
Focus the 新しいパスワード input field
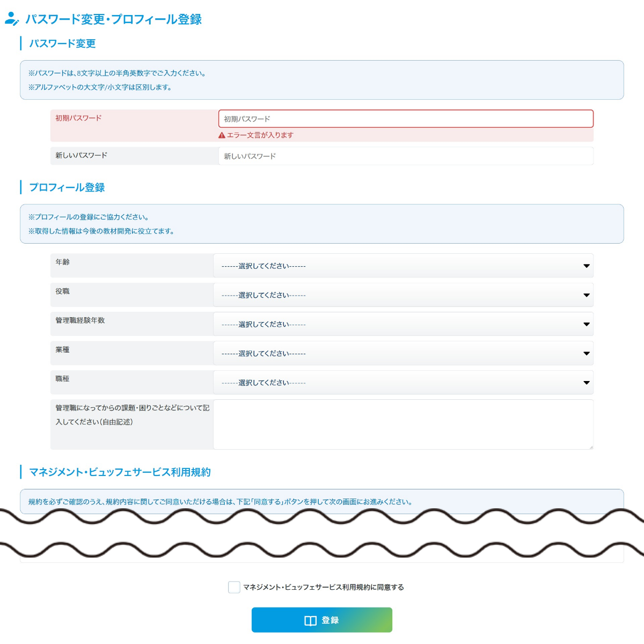406,156
